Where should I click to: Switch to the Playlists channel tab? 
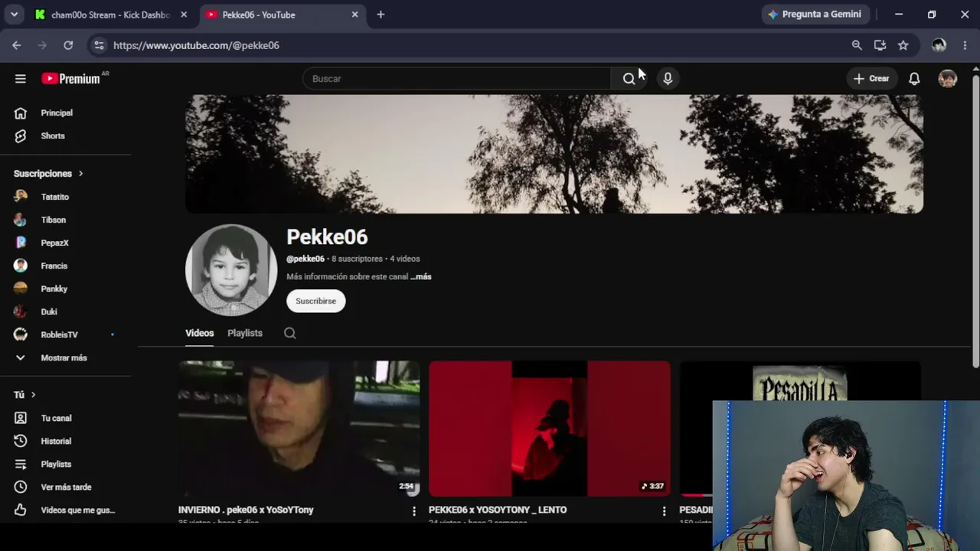245,333
